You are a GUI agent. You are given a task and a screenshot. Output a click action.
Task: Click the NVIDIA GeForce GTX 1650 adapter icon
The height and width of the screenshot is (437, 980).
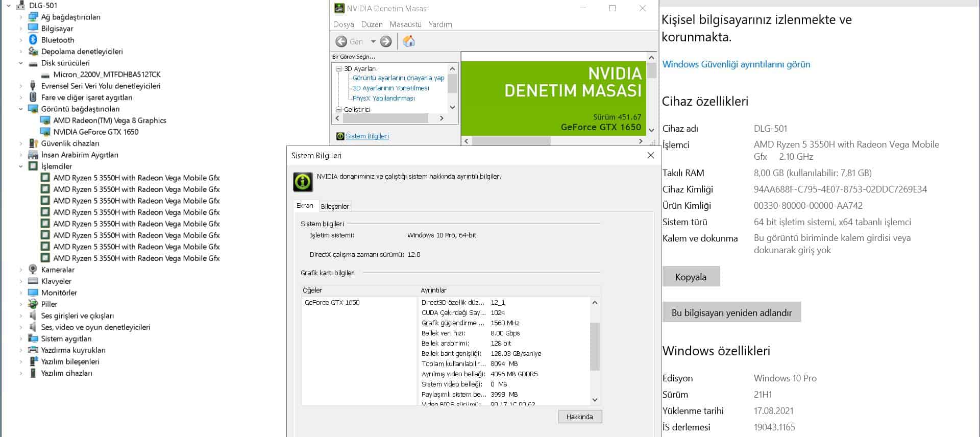(x=45, y=132)
